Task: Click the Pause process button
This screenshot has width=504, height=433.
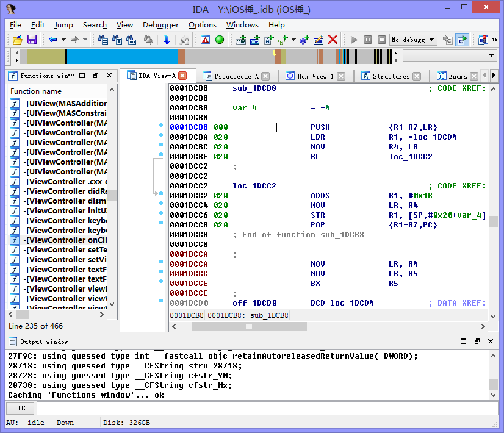Action: (x=368, y=40)
